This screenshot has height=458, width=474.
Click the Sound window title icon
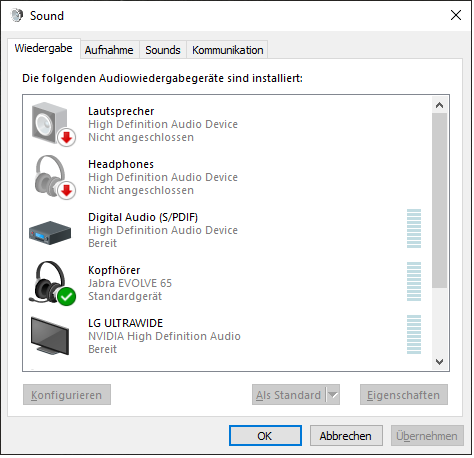17,15
